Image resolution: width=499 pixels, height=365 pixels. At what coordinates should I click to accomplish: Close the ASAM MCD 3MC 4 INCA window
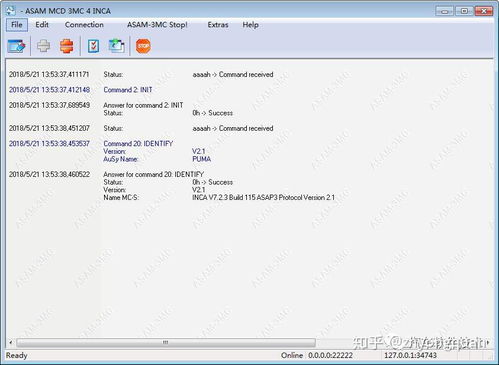point(484,11)
